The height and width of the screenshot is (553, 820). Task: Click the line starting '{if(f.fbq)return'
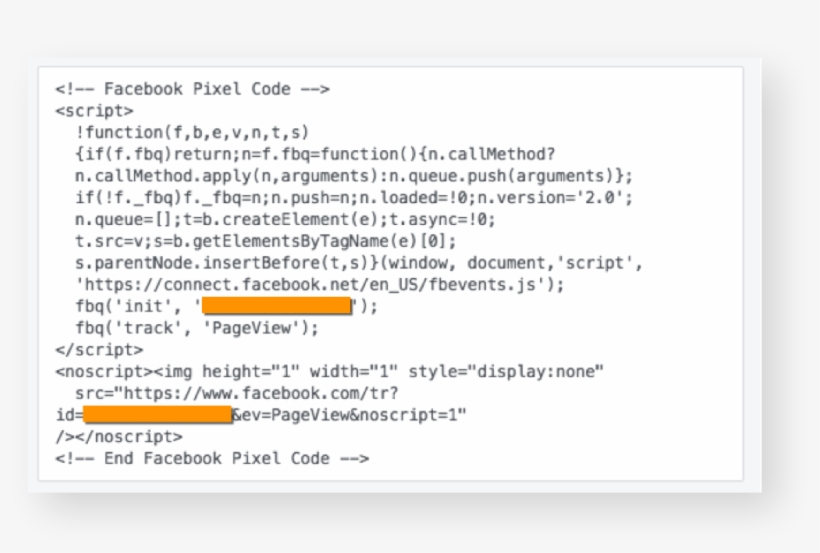tap(315, 154)
